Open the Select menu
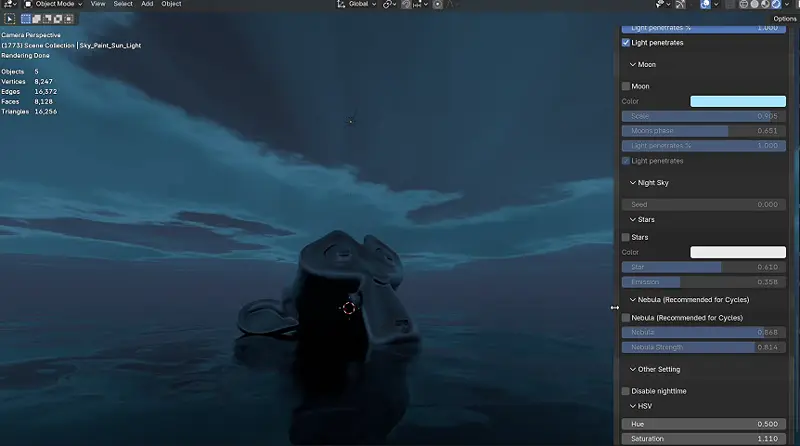Screen dimensions: 800x446 click(123, 4)
